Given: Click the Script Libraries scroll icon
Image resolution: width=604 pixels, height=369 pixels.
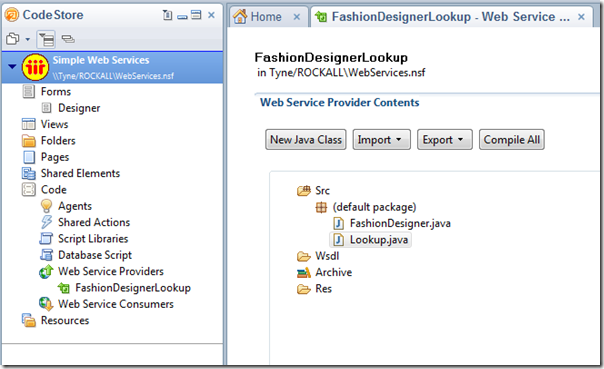Looking at the screenshot, I should [x=46, y=239].
